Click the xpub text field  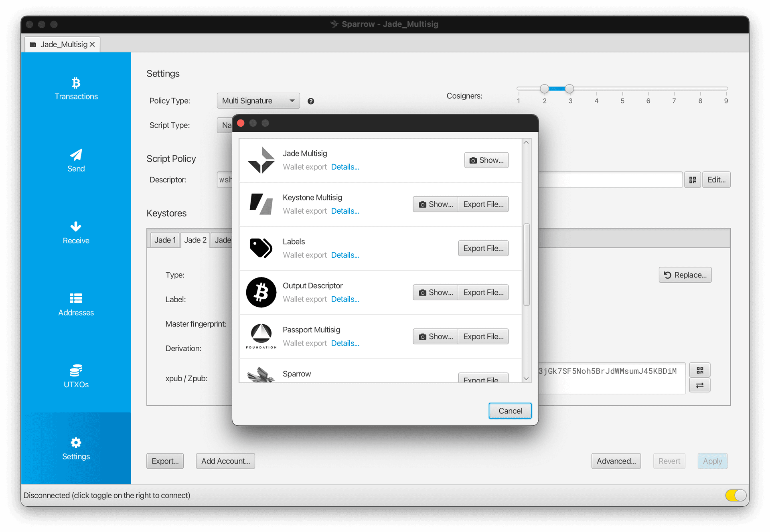pyautogui.click(x=611, y=378)
